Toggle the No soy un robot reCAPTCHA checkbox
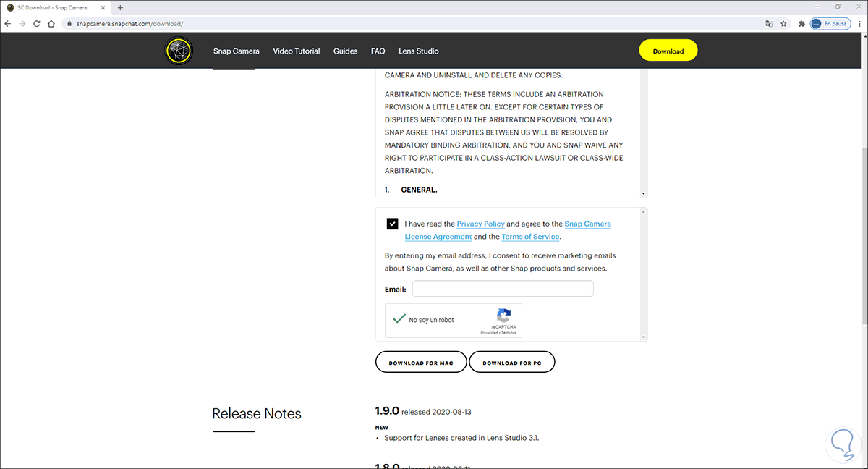 [x=399, y=319]
